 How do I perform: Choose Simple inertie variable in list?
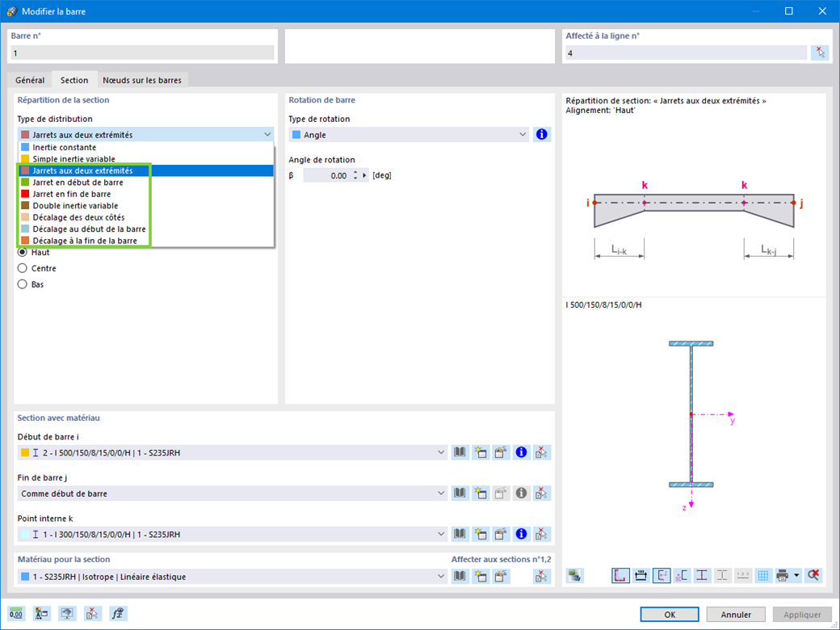coord(145,159)
